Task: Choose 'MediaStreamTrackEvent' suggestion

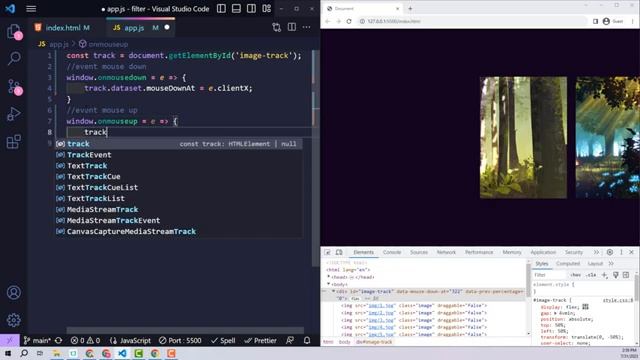Action: point(179,220)
